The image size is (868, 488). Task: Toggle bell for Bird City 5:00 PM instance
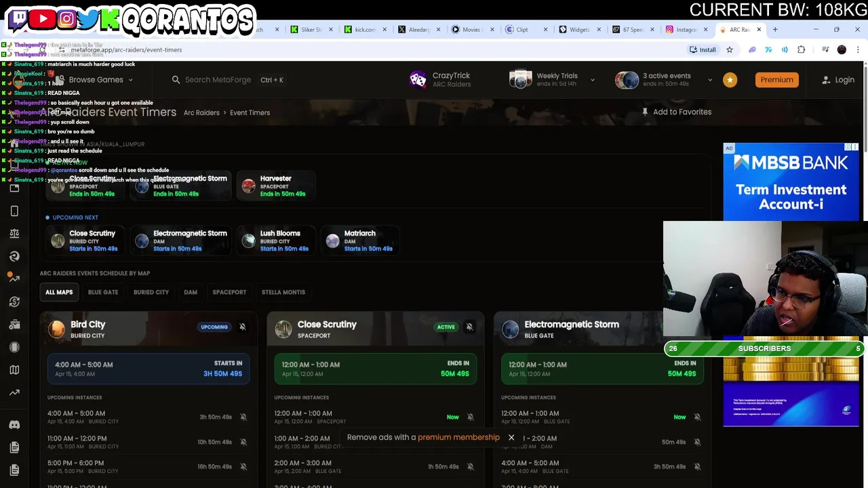243,466
